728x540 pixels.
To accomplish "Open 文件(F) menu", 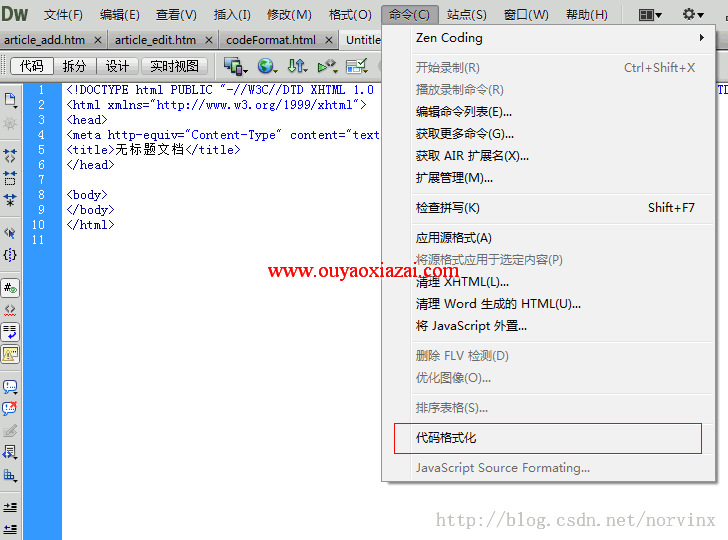I will (63, 15).
